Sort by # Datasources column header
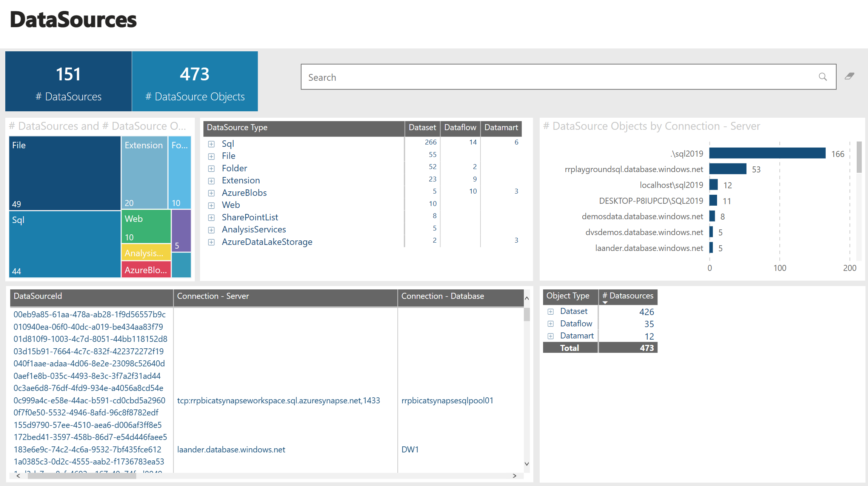 click(x=628, y=296)
